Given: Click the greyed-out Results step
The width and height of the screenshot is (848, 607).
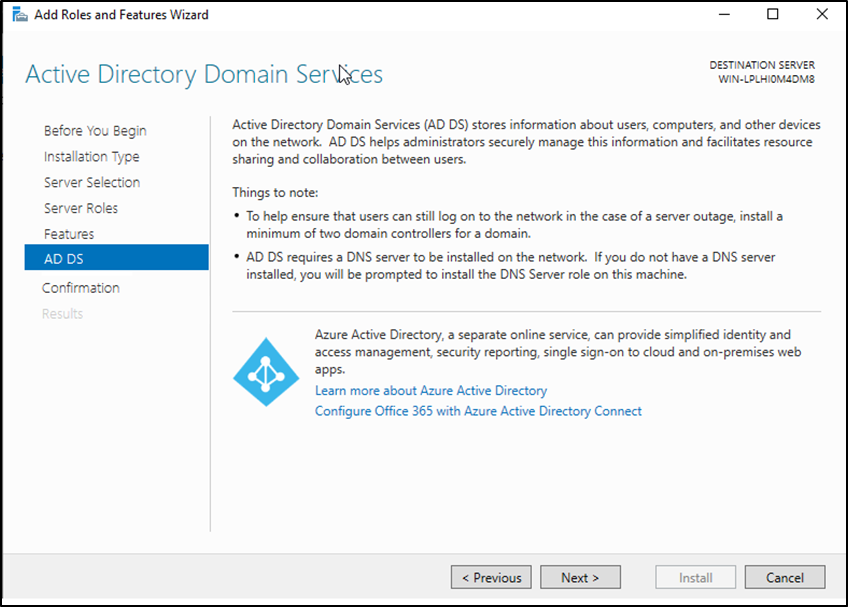Looking at the screenshot, I should coord(62,314).
